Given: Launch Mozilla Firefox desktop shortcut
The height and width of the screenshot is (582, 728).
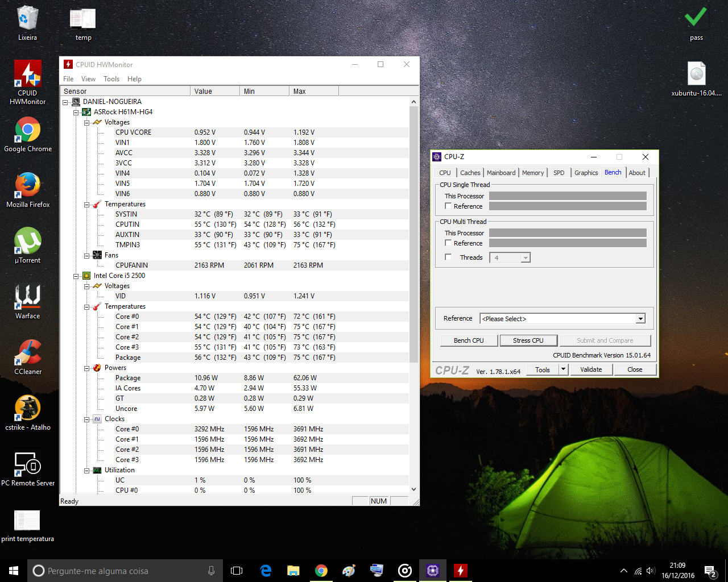Looking at the screenshot, I should tap(27, 190).
